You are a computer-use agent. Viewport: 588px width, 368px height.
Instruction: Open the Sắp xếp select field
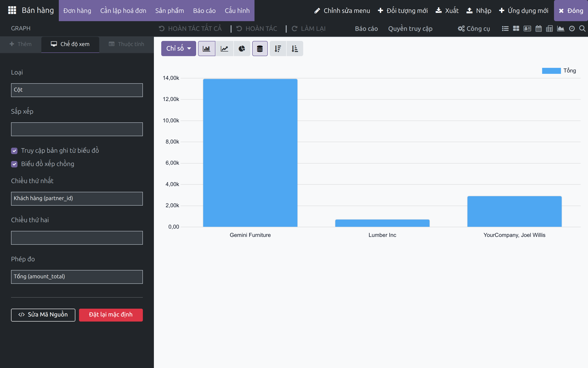(77, 129)
